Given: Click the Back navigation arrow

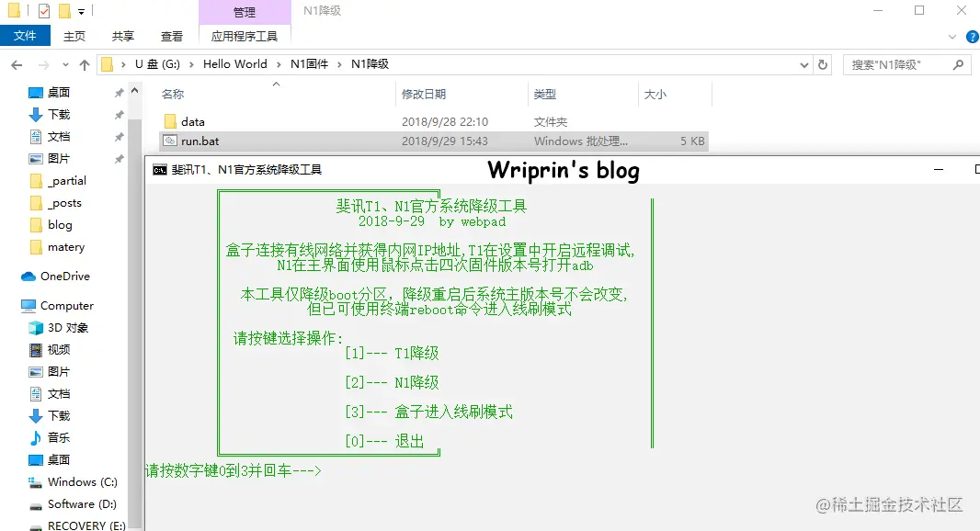Looking at the screenshot, I should (x=17, y=64).
